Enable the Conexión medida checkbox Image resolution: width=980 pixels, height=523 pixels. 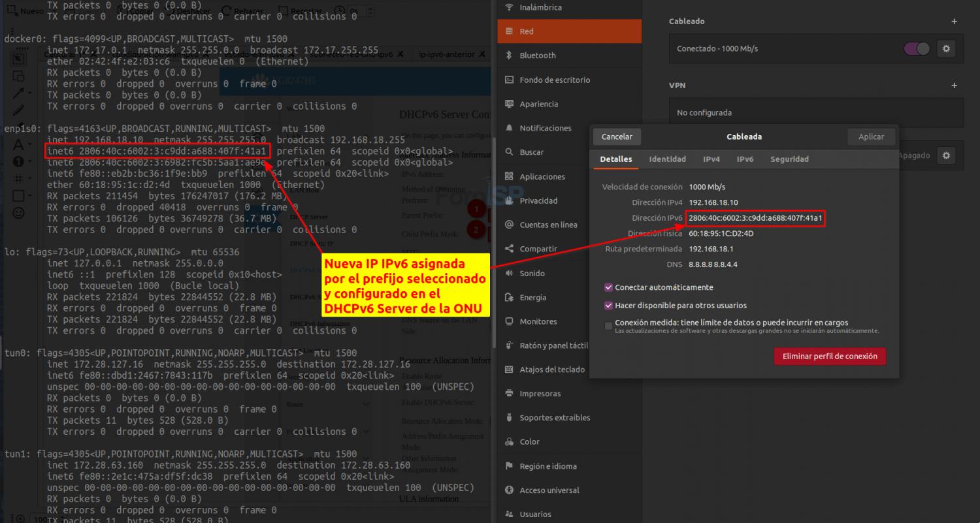click(x=609, y=325)
